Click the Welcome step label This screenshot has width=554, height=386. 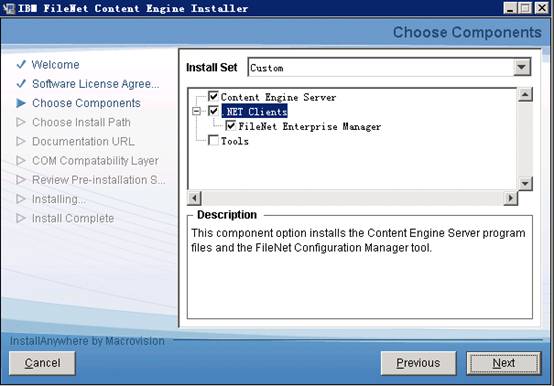click(55, 65)
